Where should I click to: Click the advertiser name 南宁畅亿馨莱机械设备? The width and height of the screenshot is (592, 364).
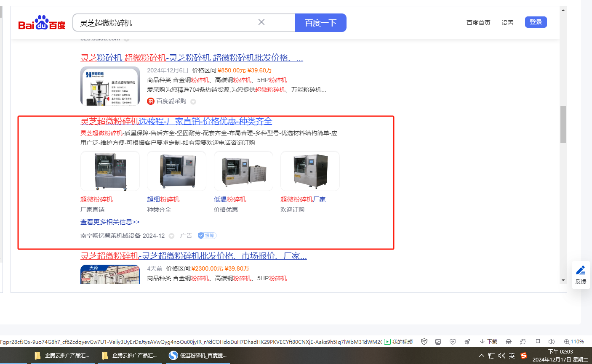(110, 236)
